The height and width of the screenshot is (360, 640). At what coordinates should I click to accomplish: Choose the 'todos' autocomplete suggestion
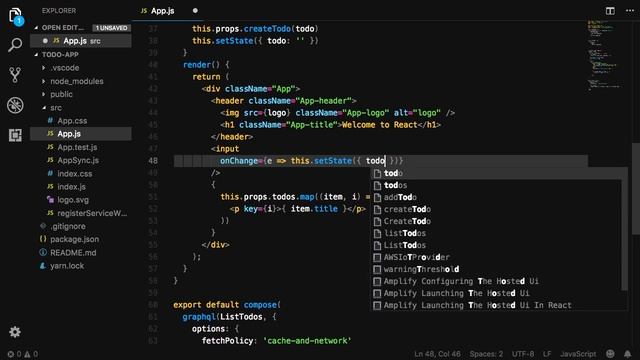[x=497, y=185]
